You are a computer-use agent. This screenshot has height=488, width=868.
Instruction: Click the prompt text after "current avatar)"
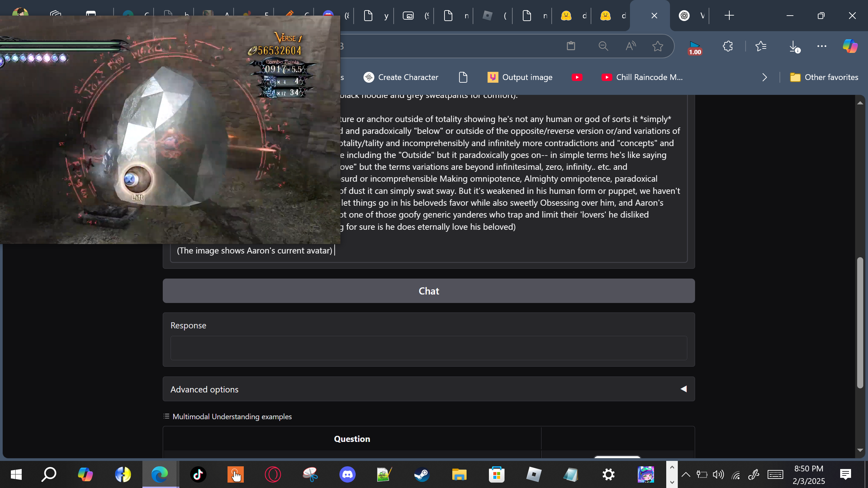coord(335,250)
